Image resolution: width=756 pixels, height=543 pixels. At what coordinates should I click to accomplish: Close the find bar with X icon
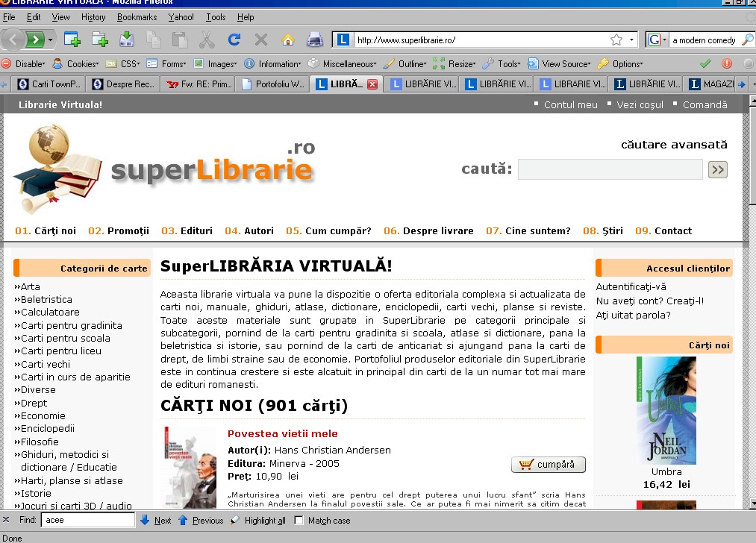pos(7,520)
